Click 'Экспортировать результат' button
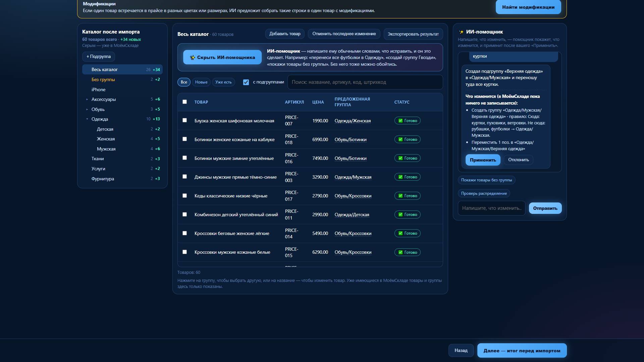Screen dimensions: 644x362 click(413, 34)
